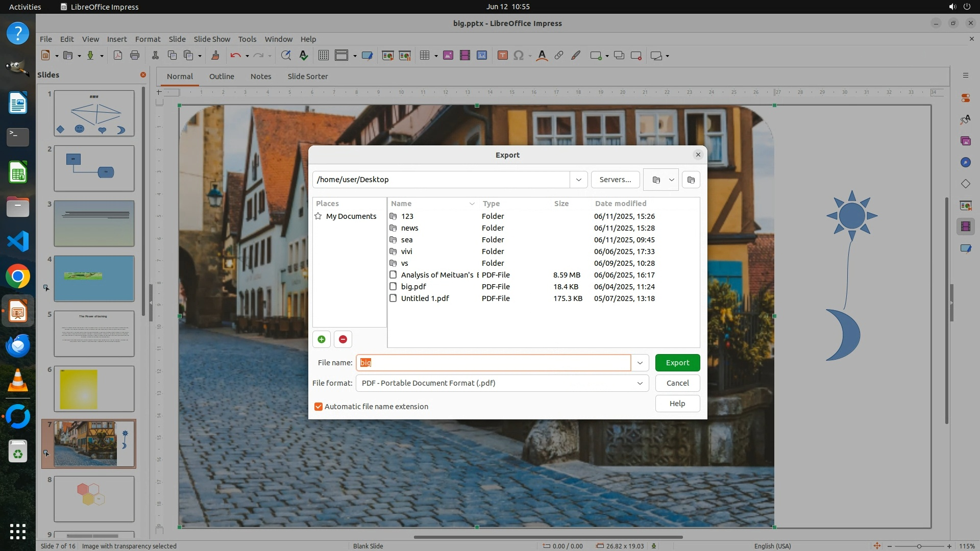980x551 pixels.
Task: Switch to the Slide Sorter tab
Action: [x=307, y=77]
